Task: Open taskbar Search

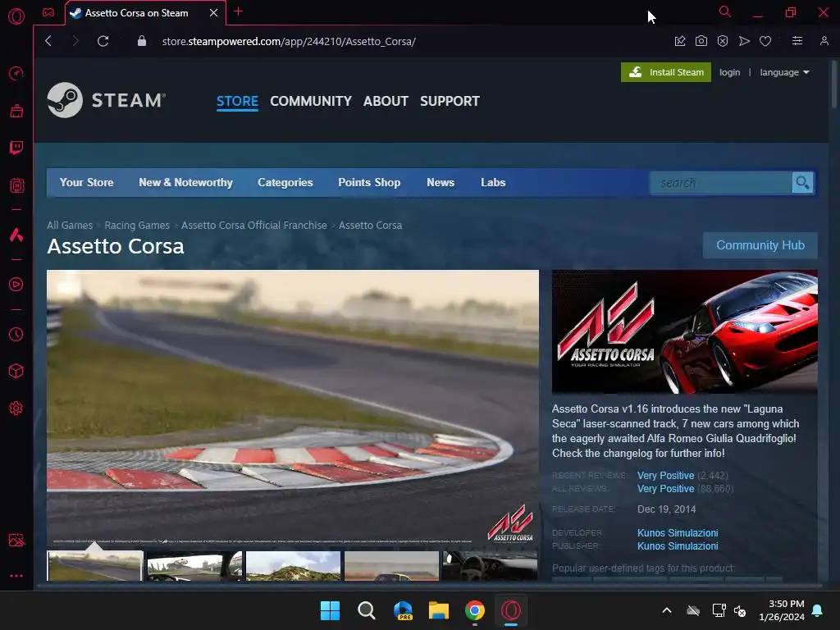Action: pos(367,610)
